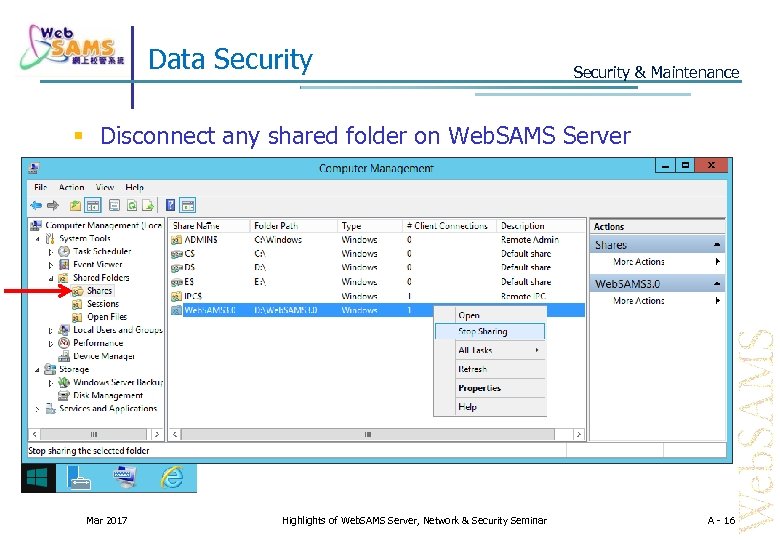The width and height of the screenshot is (780, 540).
Task: Open the Help menu in the menu bar
Action: point(134,187)
